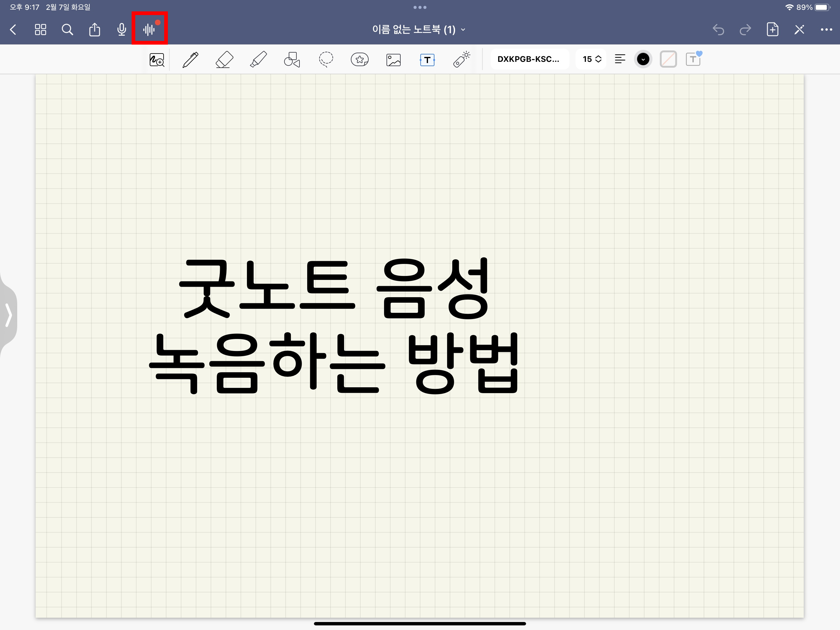Select the Eraser tool
The width and height of the screenshot is (840, 630).
click(224, 60)
